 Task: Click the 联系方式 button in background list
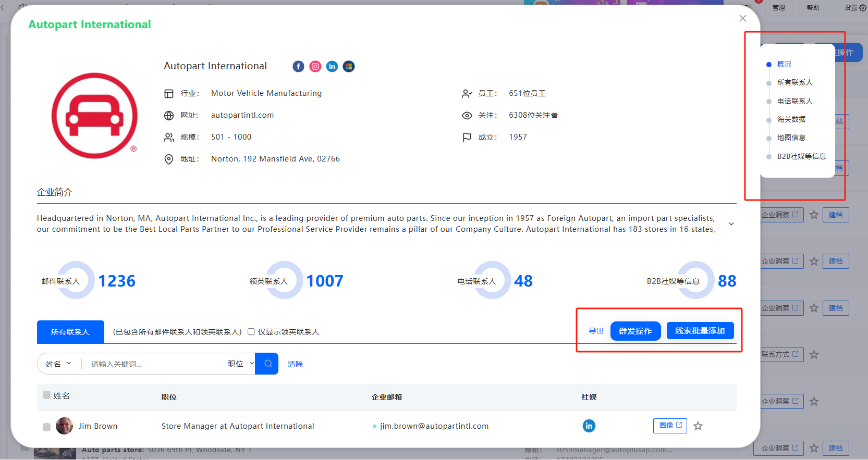pos(781,354)
